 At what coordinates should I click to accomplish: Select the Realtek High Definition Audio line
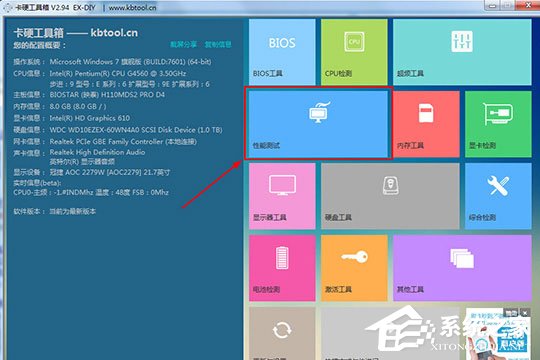(x=79, y=152)
